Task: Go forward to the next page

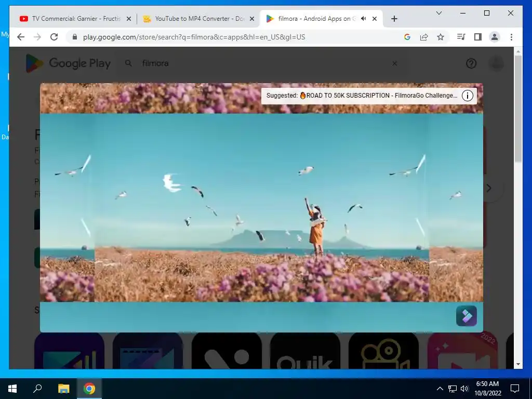Action: click(x=37, y=37)
